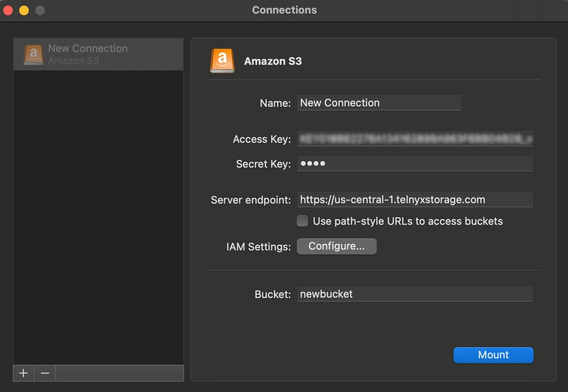Click the Name label
This screenshot has width=568, height=392.
[275, 103]
